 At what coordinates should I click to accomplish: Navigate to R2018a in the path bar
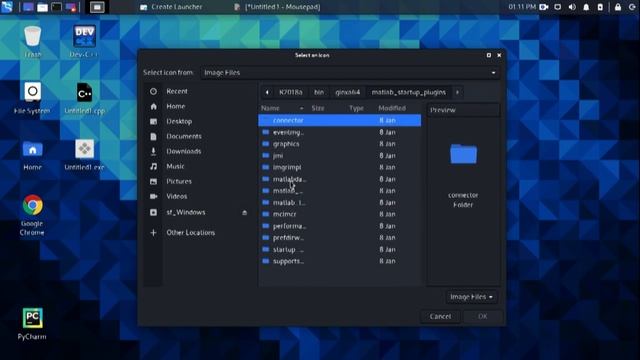pyautogui.click(x=291, y=92)
